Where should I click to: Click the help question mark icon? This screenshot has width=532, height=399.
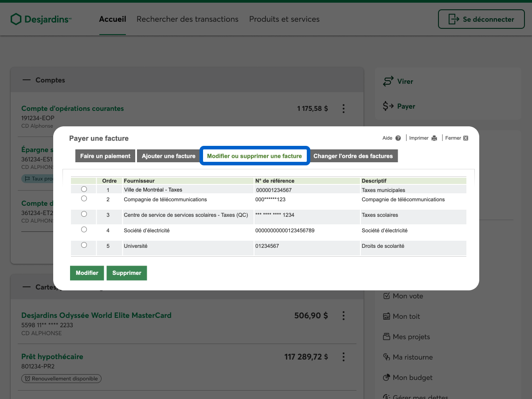tap(398, 138)
